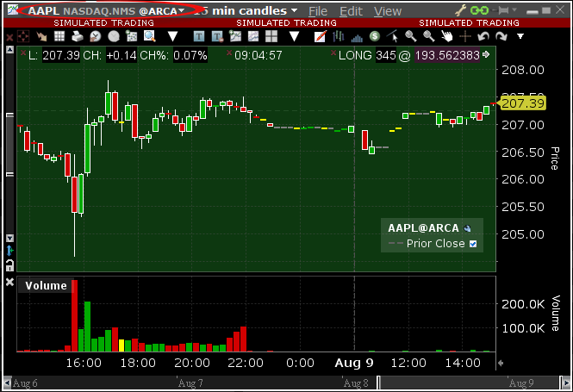This screenshot has height=392, width=573.
Task: Click the vertical price scale slider handle
Action: (9, 145)
